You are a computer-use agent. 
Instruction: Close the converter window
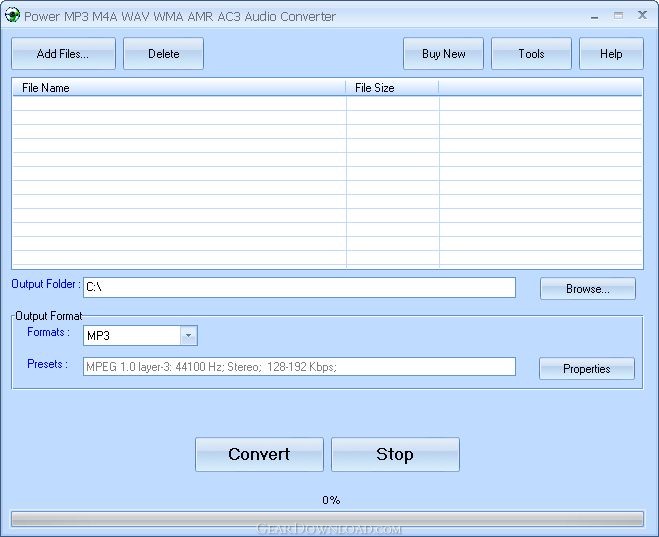[x=642, y=16]
